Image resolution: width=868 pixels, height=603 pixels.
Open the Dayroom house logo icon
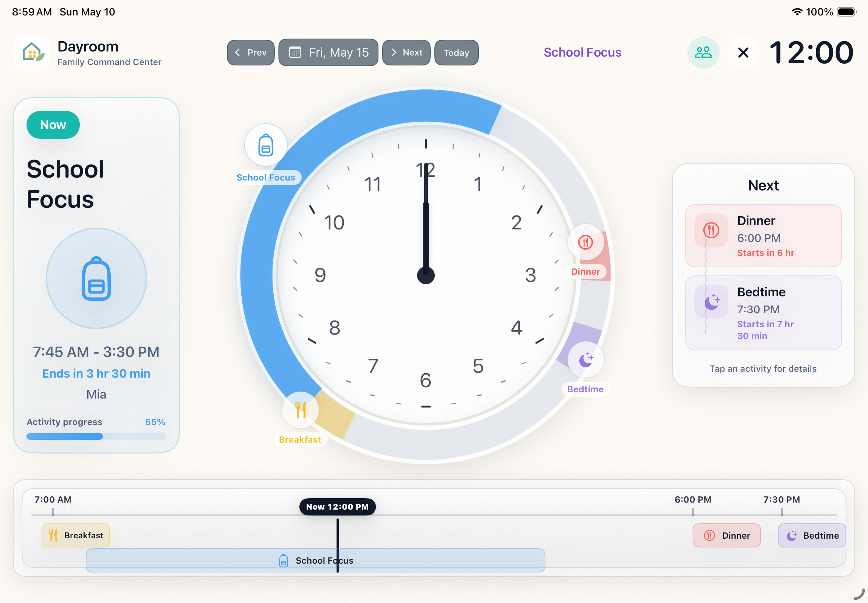coord(32,53)
